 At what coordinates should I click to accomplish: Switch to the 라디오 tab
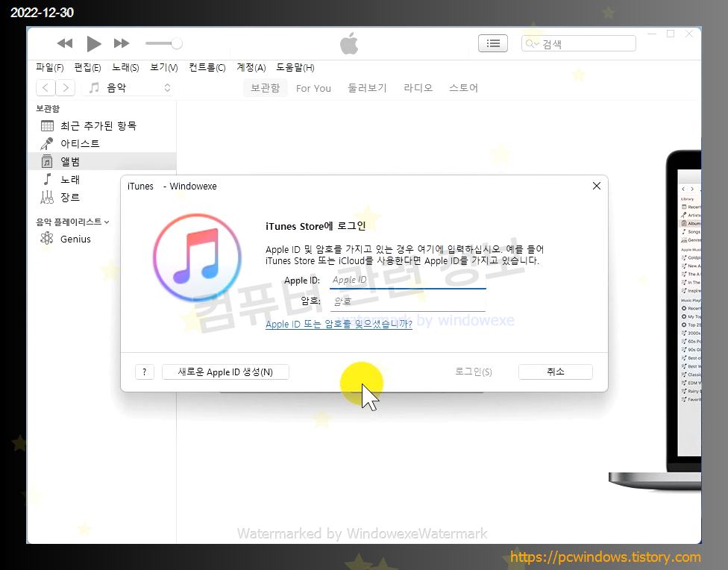coord(418,88)
